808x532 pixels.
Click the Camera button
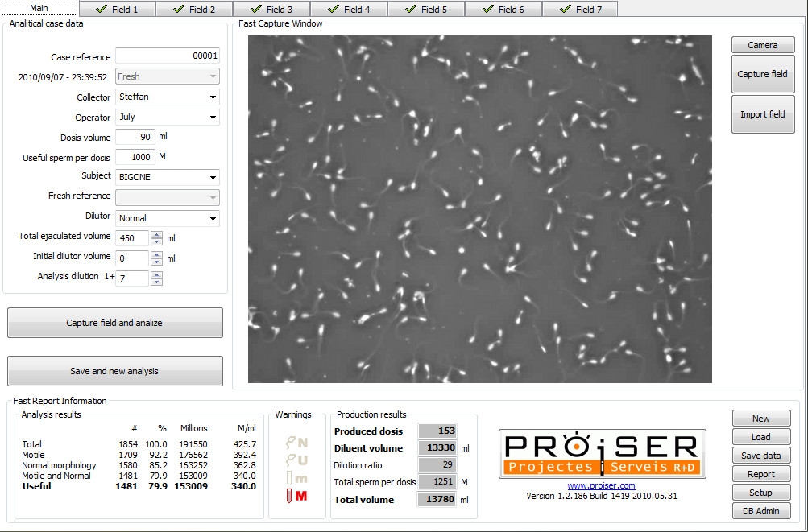click(763, 45)
